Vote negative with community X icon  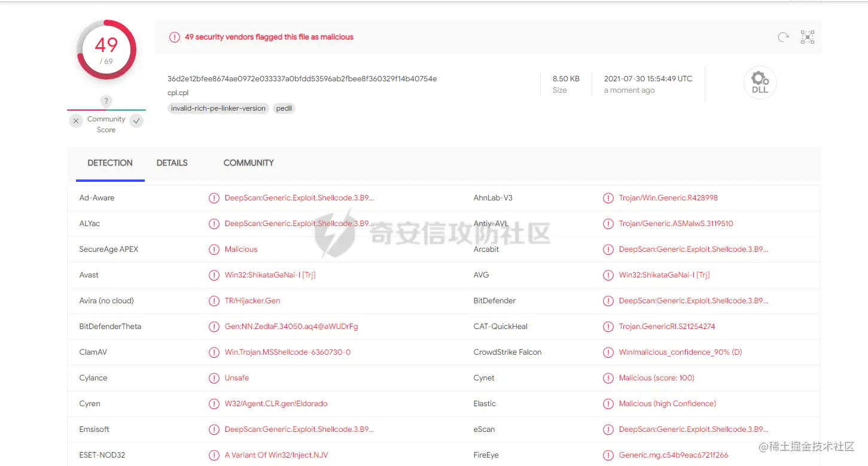pos(76,121)
